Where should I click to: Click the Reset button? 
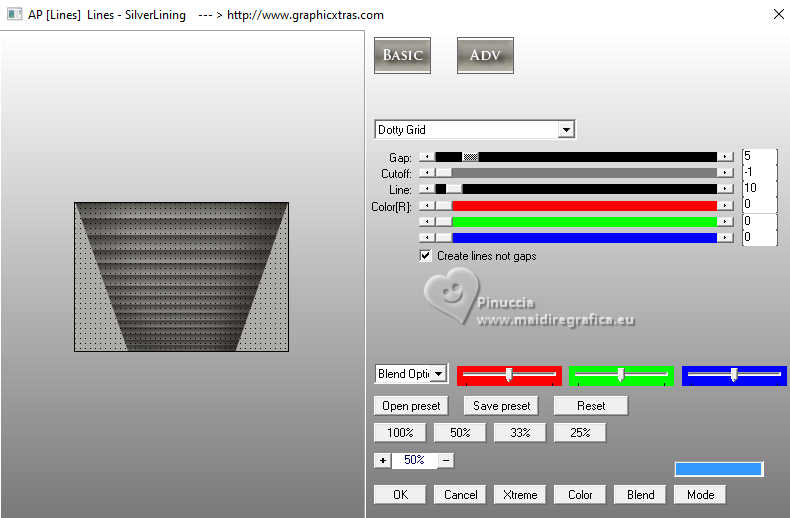click(591, 406)
